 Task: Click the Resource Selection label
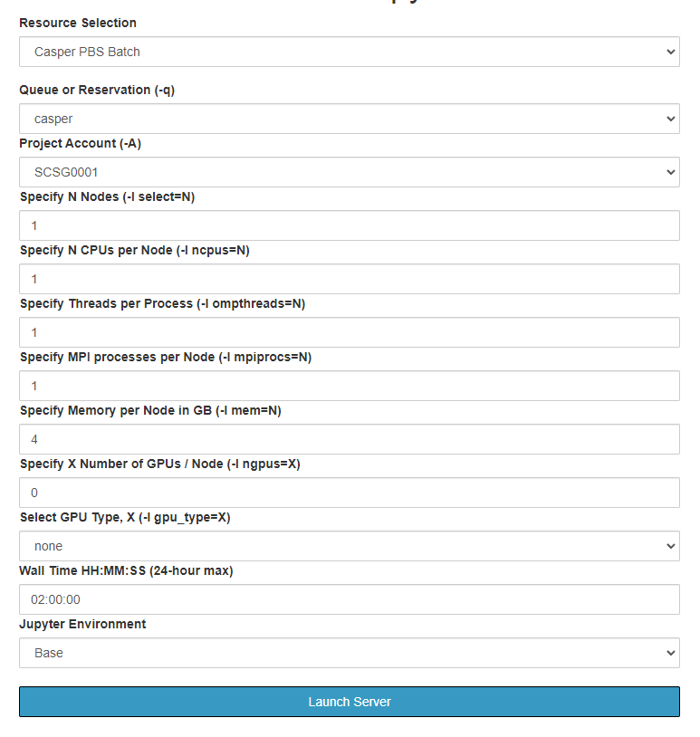[78, 23]
